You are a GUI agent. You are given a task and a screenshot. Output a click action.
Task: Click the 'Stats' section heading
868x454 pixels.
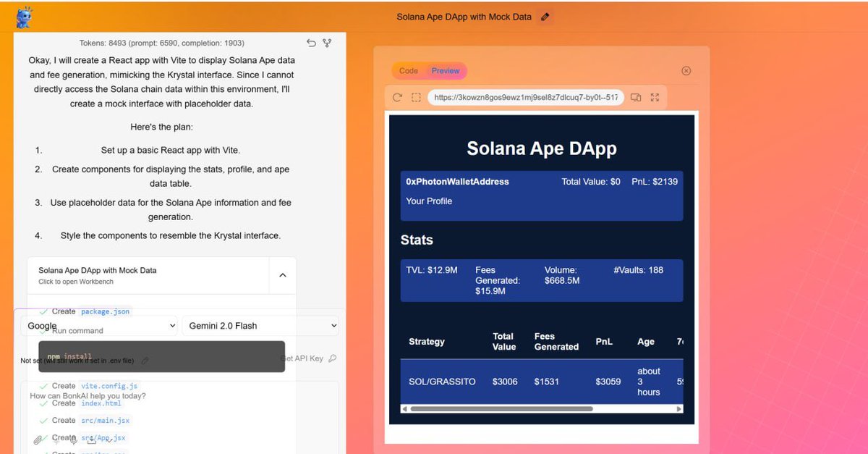pyautogui.click(x=417, y=240)
